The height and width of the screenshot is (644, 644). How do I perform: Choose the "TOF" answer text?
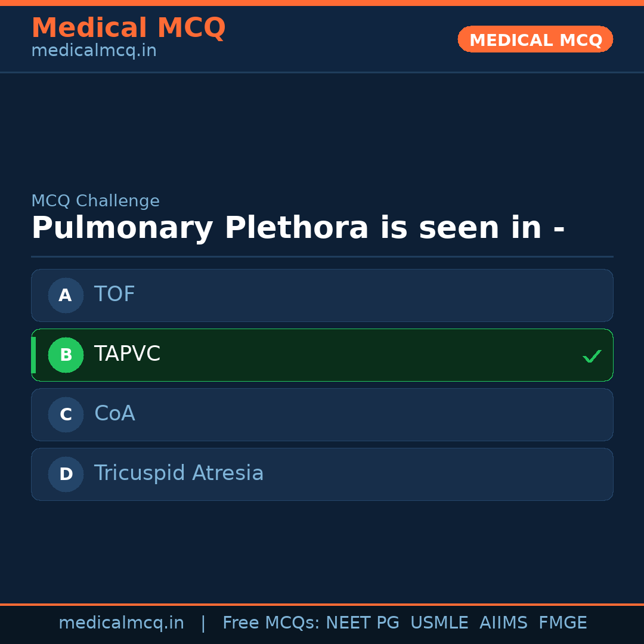point(114,295)
